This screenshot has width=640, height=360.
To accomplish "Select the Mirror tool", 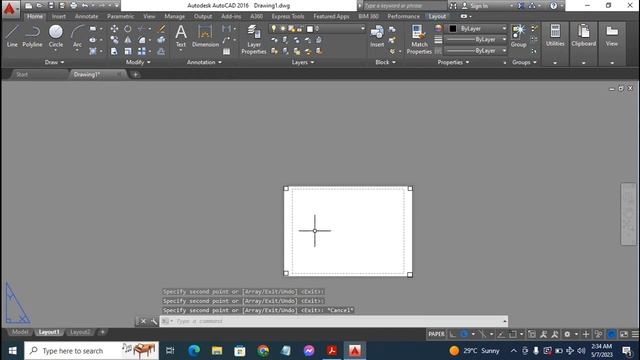I will point(128,40).
